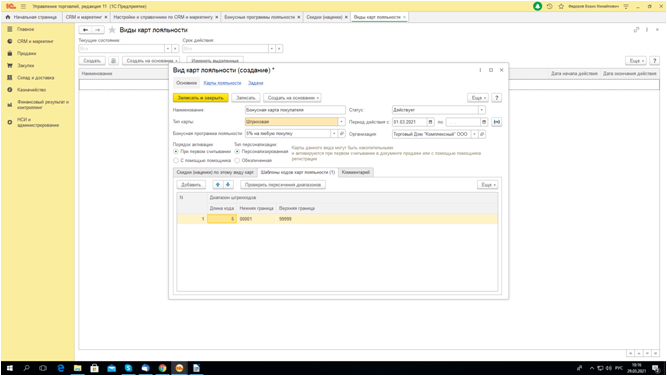This screenshot has height=376, width=667.
Task: Launch Chrome from the taskbar
Action: click(x=162, y=368)
